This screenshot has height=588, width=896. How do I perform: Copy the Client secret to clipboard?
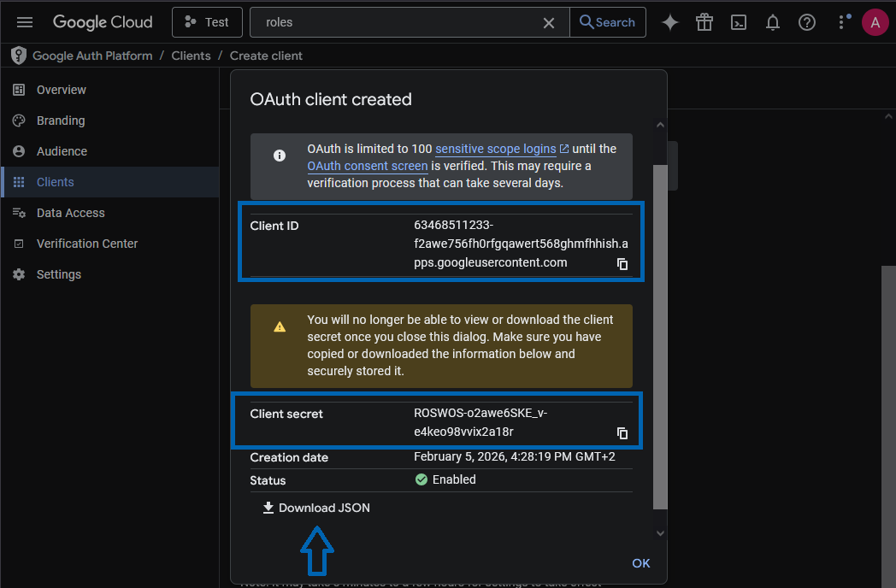pos(622,433)
